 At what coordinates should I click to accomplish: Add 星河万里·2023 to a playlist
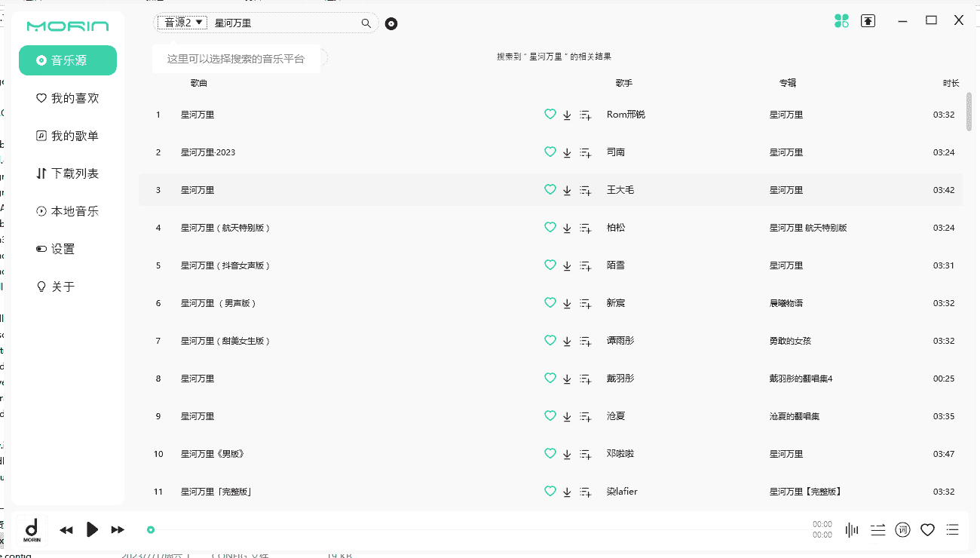pyautogui.click(x=585, y=152)
